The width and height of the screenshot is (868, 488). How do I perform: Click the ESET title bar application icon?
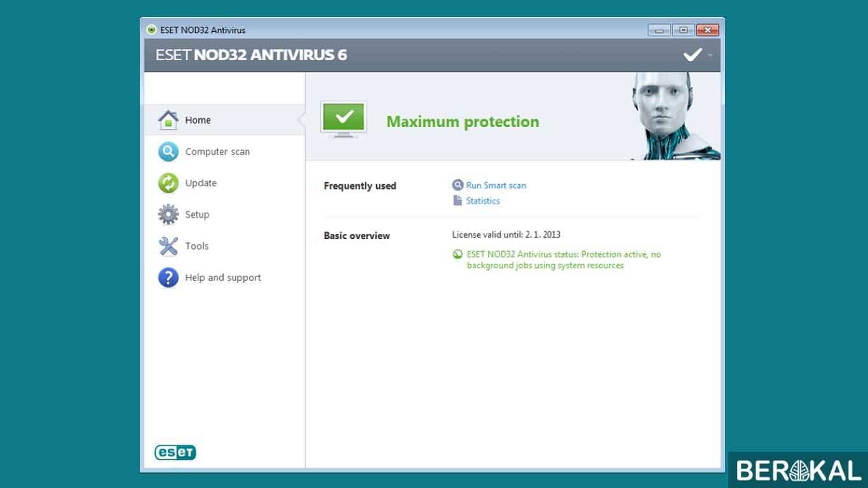[x=151, y=30]
